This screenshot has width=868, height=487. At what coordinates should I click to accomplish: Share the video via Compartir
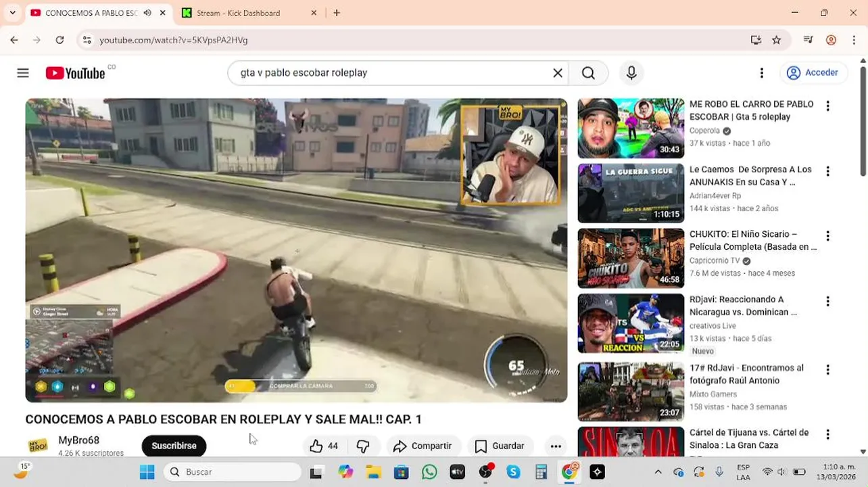click(423, 446)
